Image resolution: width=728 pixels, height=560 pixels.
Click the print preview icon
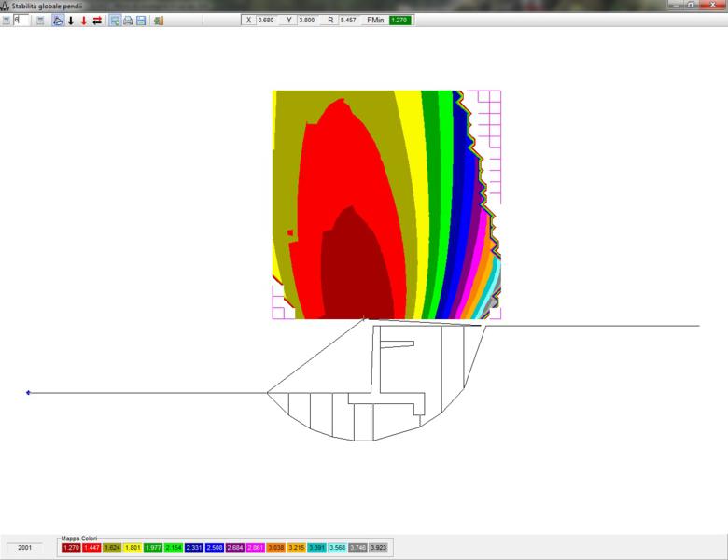114,21
